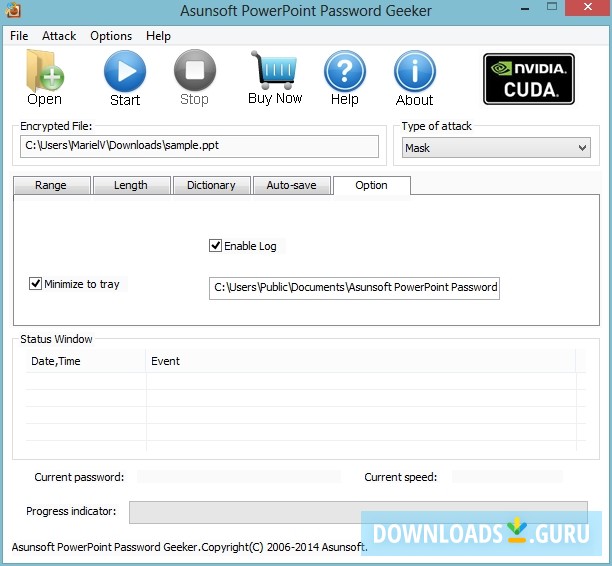
Task: Click the Progress indicator bar
Action: tap(358, 512)
